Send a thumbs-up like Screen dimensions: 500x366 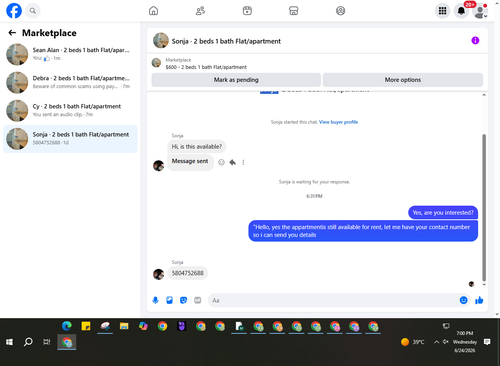click(x=479, y=300)
